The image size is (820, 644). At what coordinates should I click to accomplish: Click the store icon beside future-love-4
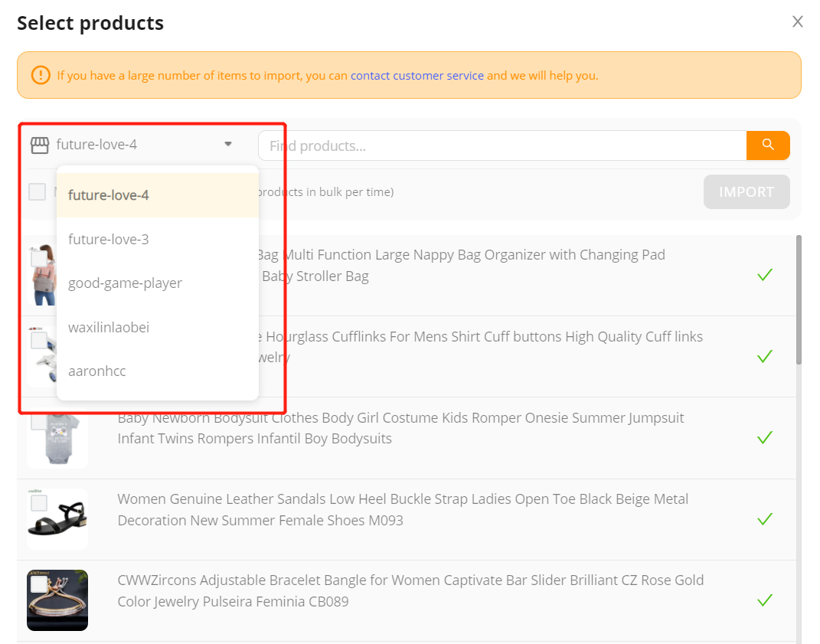point(40,145)
